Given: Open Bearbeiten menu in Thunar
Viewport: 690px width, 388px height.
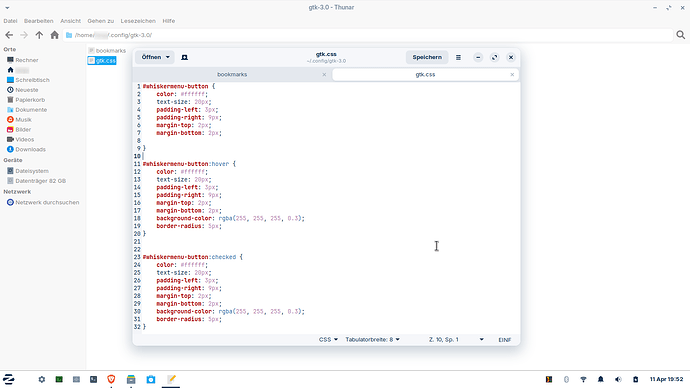Looking at the screenshot, I should (39, 21).
